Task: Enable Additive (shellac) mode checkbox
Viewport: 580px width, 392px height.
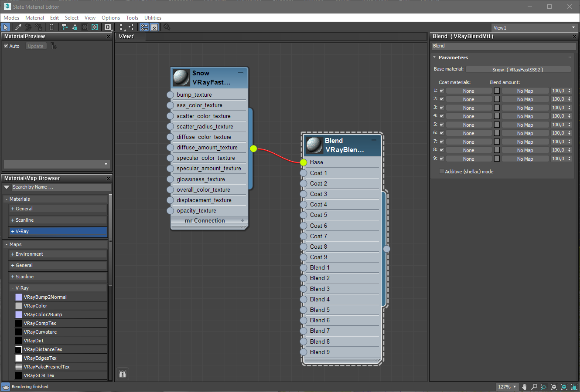Action: point(442,172)
